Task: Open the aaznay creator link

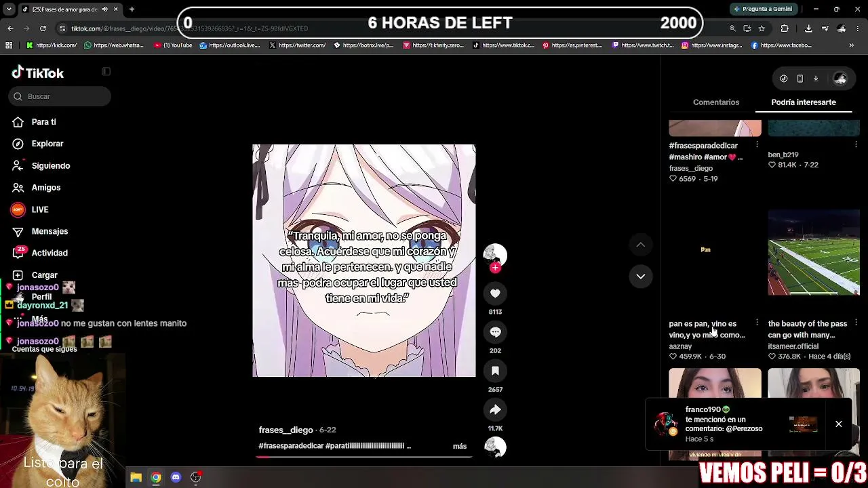Action: [x=680, y=346]
